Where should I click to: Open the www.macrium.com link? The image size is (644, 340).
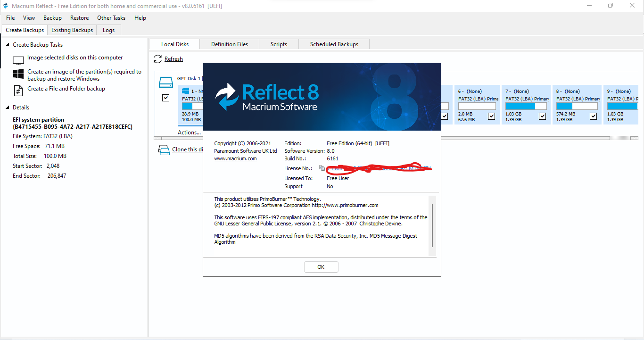tap(235, 159)
